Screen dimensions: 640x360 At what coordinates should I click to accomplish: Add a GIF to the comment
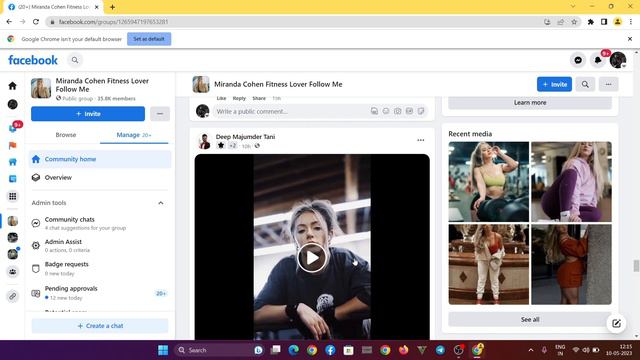pyautogui.click(x=409, y=111)
